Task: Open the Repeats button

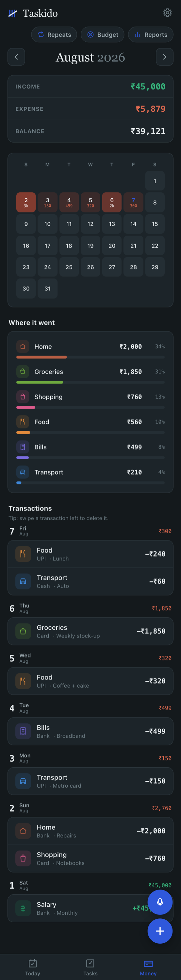Action: [x=54, y=35]
